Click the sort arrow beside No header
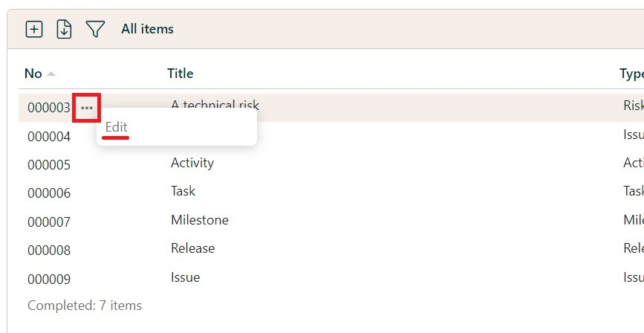The image size is (644, 333). coord(51,74)
